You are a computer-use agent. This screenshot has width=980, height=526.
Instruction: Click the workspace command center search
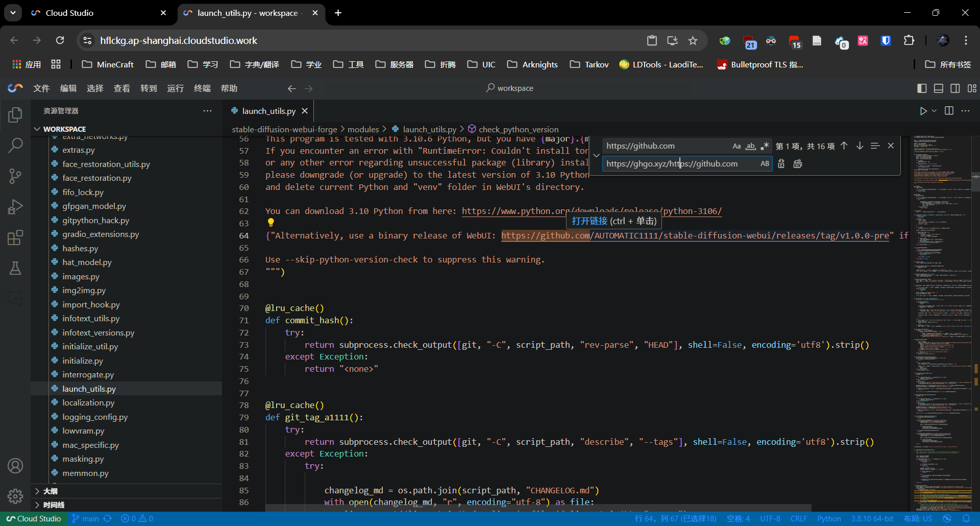509,88
